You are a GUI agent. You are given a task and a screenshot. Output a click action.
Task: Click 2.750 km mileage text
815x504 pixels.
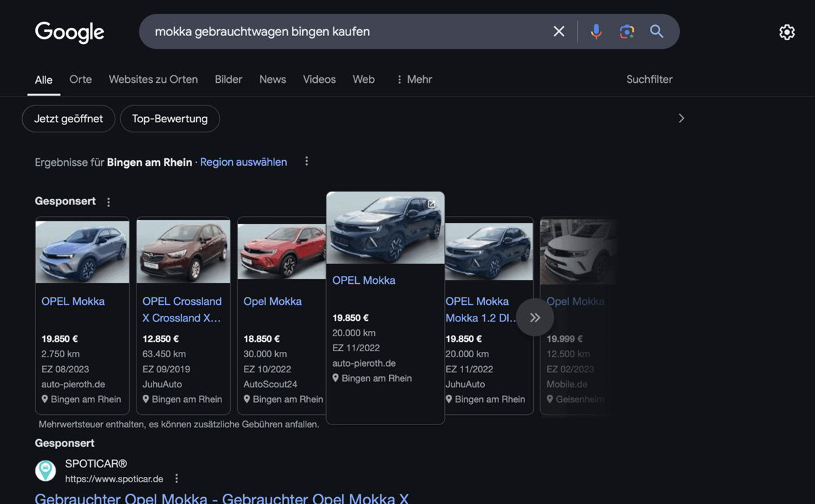pyautogui.click(x=60, y=354)
